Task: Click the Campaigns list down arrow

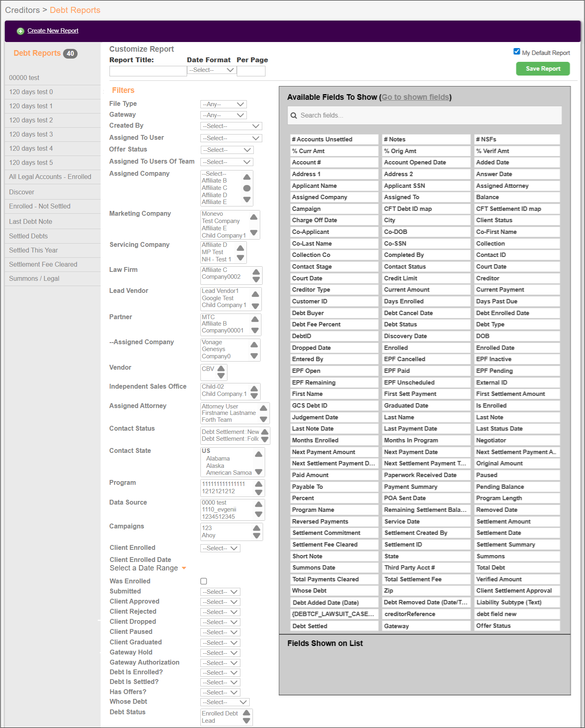Action: click(x=257, y=536)
